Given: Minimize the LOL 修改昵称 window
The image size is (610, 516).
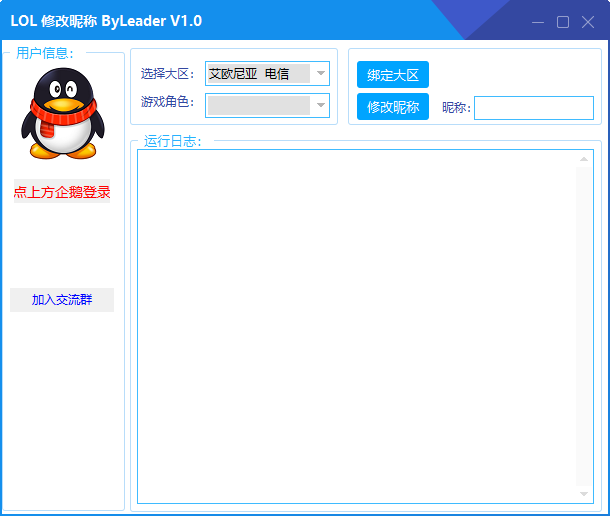Looking at the screenshot, I should pyautogui.click(x=538, y=22).
